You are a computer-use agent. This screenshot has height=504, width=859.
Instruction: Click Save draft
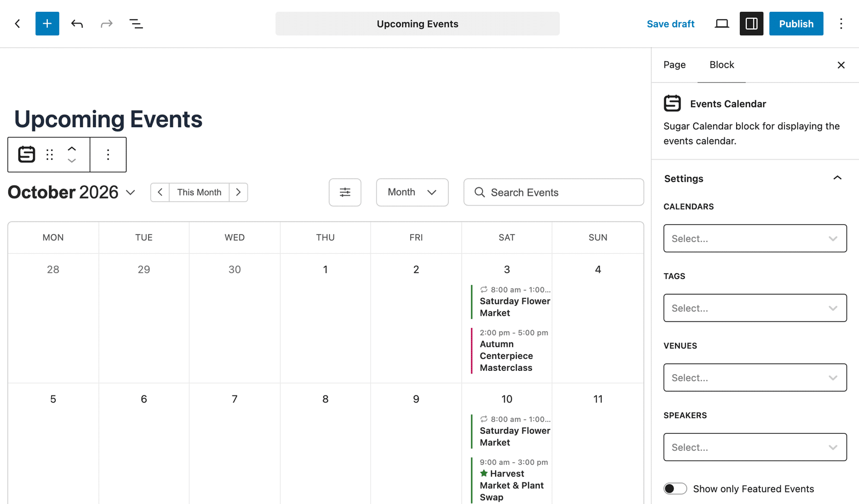[x=671, y=24]
